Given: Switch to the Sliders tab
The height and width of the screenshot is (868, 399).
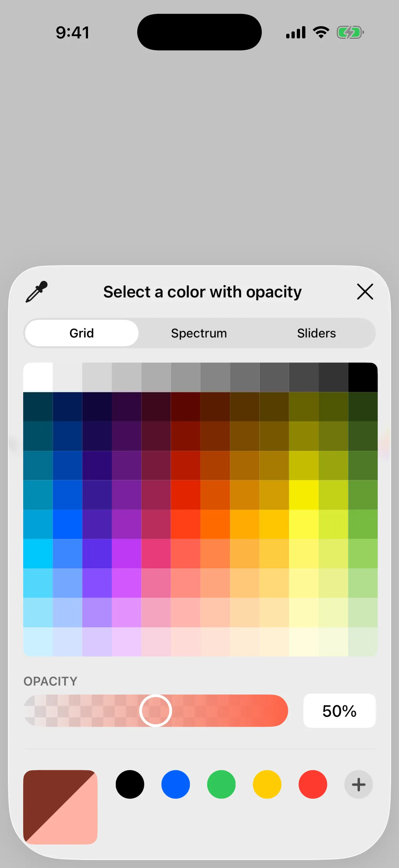Looking at the screenshot, I should point(316,333).
